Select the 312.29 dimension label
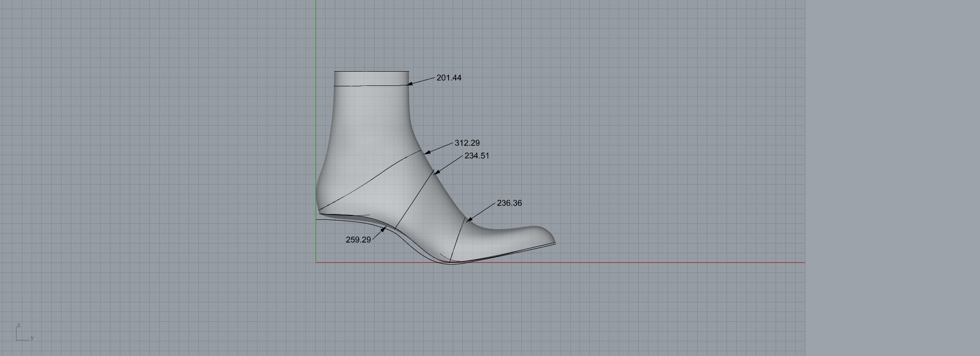Screen dimensions: 980x356 [x=467, y=143]
